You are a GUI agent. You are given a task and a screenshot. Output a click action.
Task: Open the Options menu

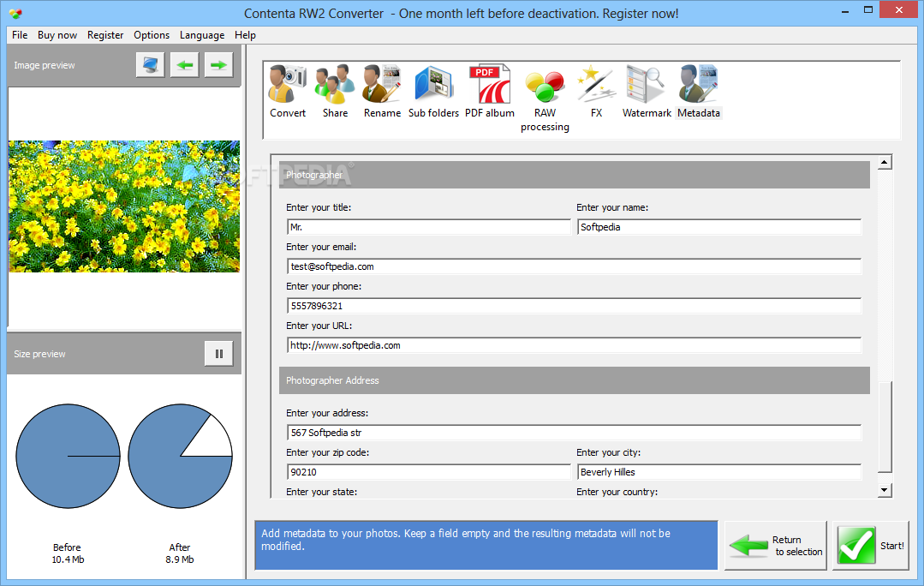pos(152,35)
